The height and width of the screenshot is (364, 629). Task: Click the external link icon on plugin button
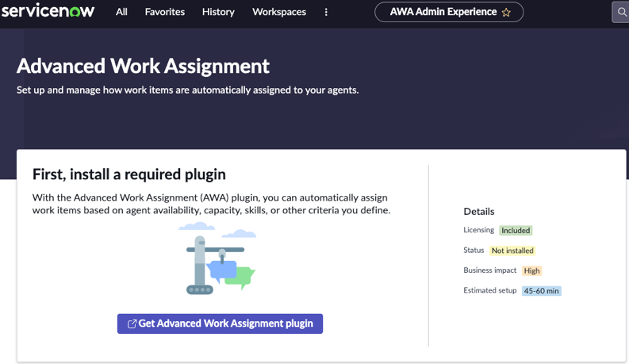pos(132,324)
